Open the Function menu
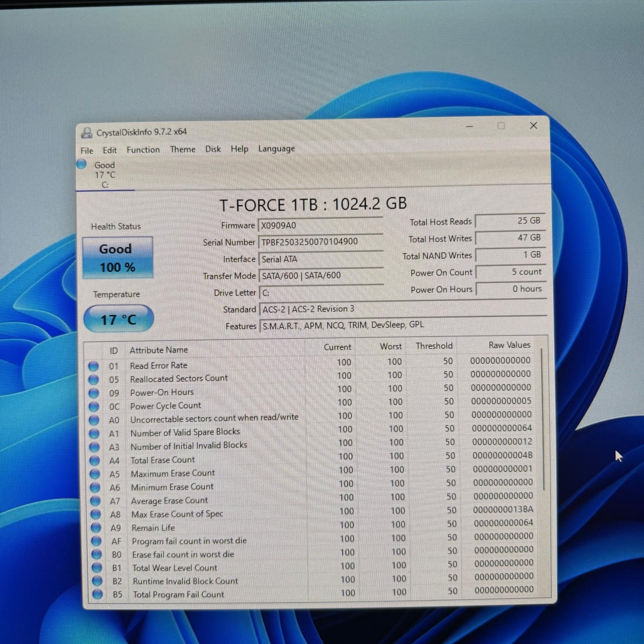 pos(143,150)
